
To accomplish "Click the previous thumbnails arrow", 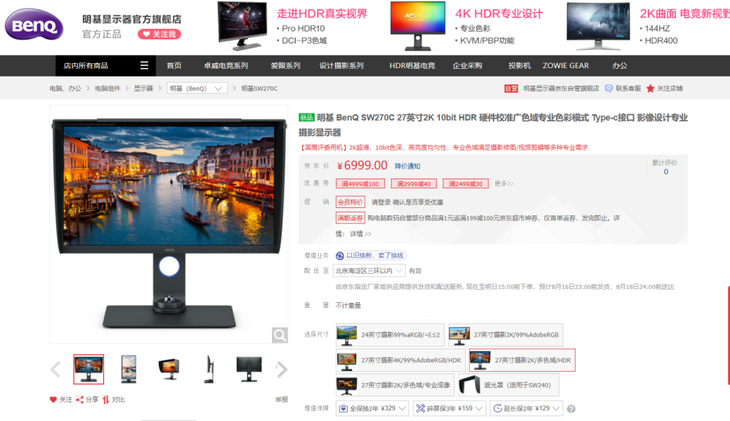I will coord(55,369).
